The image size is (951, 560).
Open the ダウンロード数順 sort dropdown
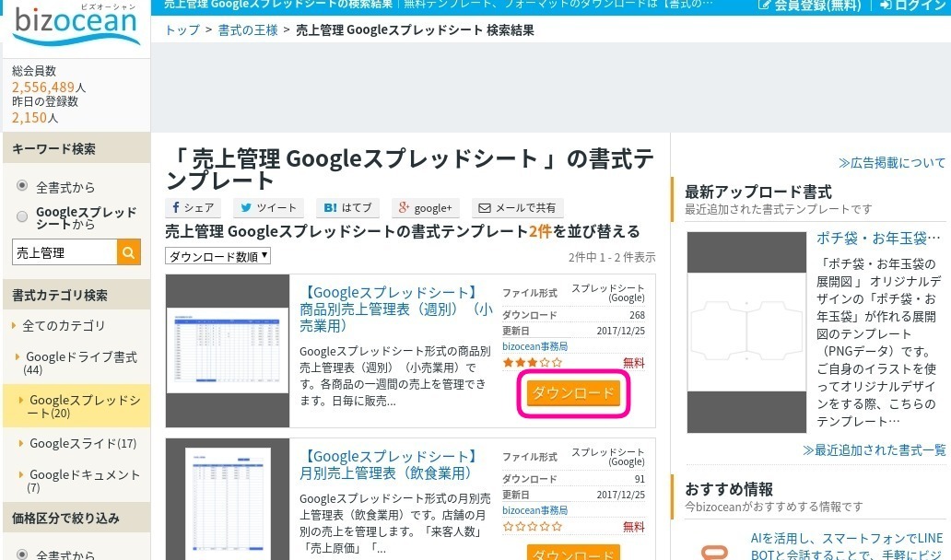[x=217, y=256]
